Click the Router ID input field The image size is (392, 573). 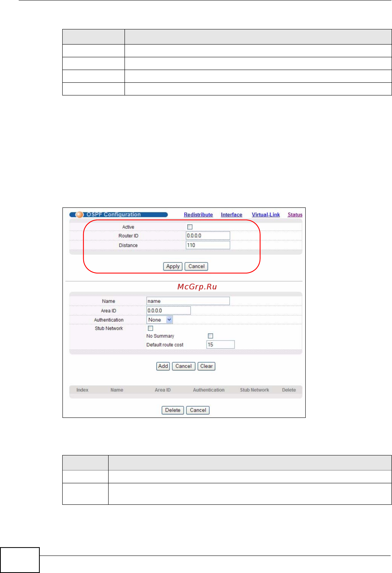coord(208,235)
